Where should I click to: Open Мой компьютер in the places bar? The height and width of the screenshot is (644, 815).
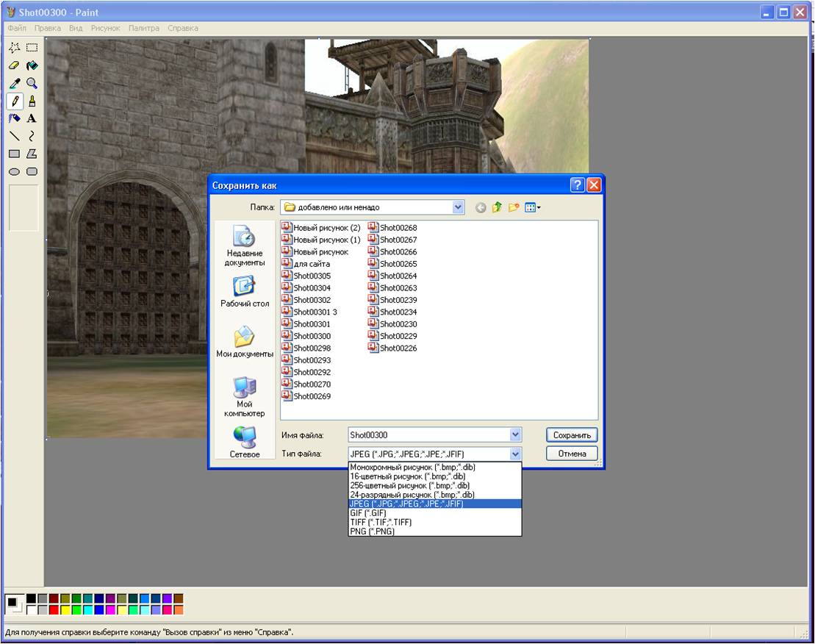point(244,397)
